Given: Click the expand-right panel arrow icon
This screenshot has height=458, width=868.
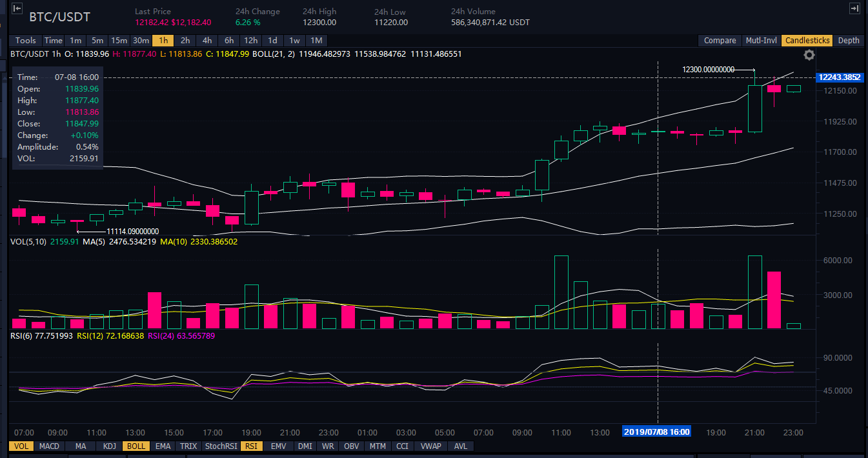Looking at the screenshot, I should [854, 8].
